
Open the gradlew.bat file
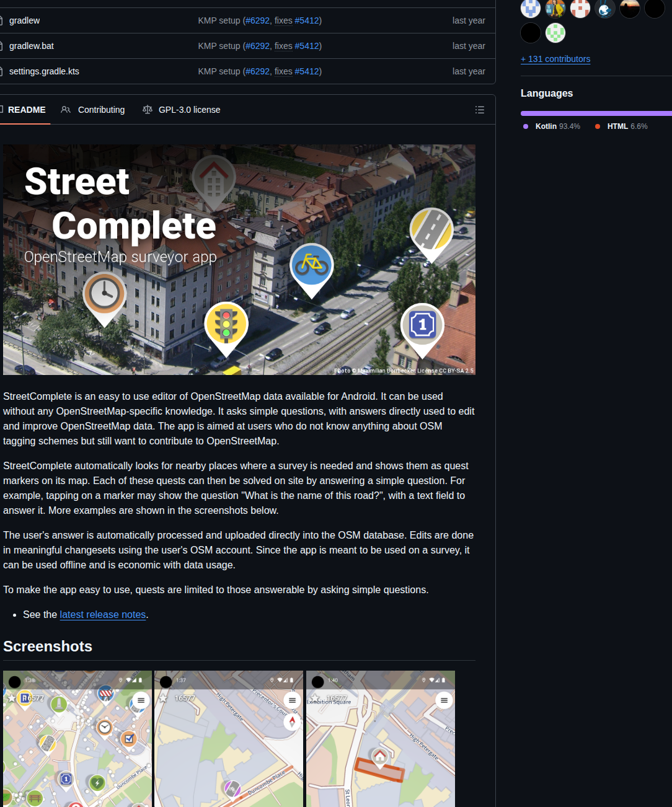[32, 46]
